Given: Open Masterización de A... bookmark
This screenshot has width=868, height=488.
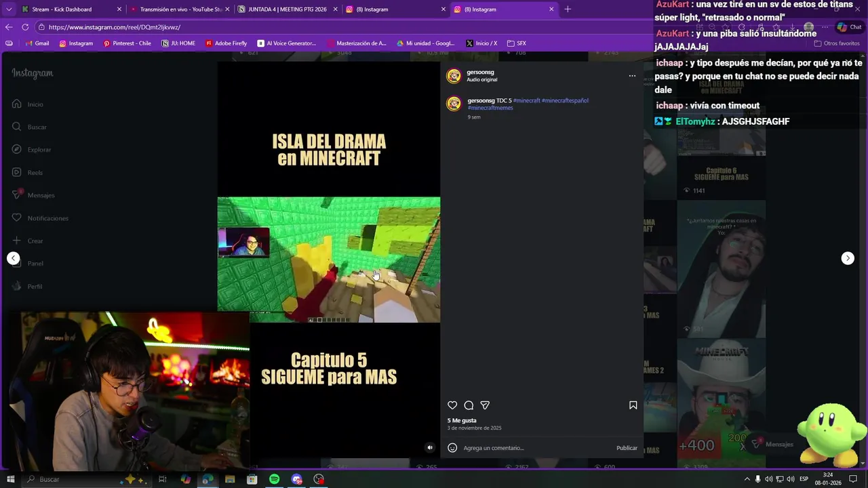Looking at the screenshot, I should point(356,43).
